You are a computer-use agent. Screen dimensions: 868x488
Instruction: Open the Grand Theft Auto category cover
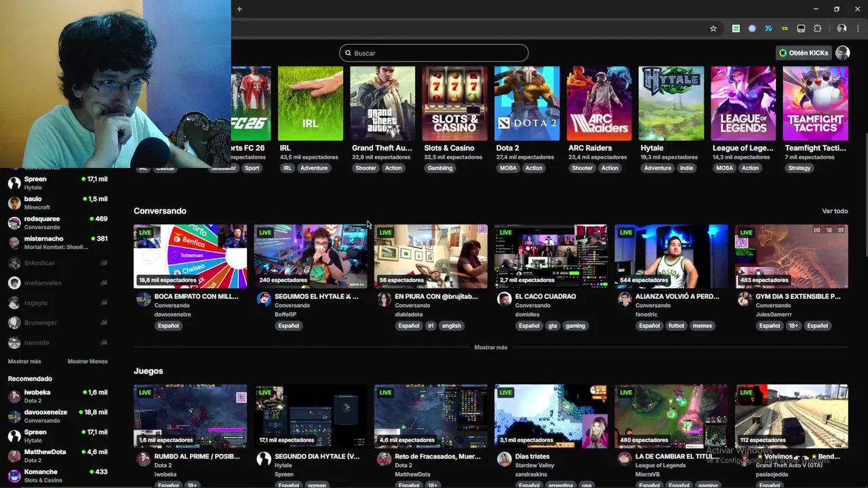pyautogui.click(x=382, y=103)
